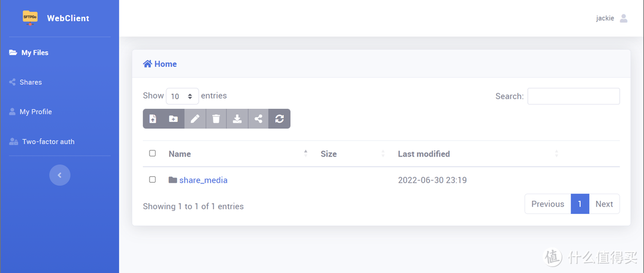Click the upload file toolbar icon
The width and height of the screenshot is (644, 273).
point(153,119)
